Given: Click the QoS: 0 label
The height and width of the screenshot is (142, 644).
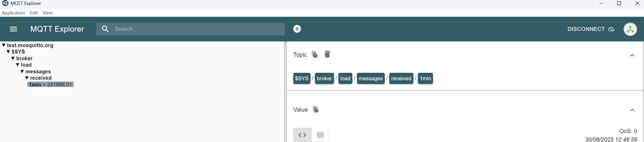Looking at the screenshot, I should click(628, 131).
